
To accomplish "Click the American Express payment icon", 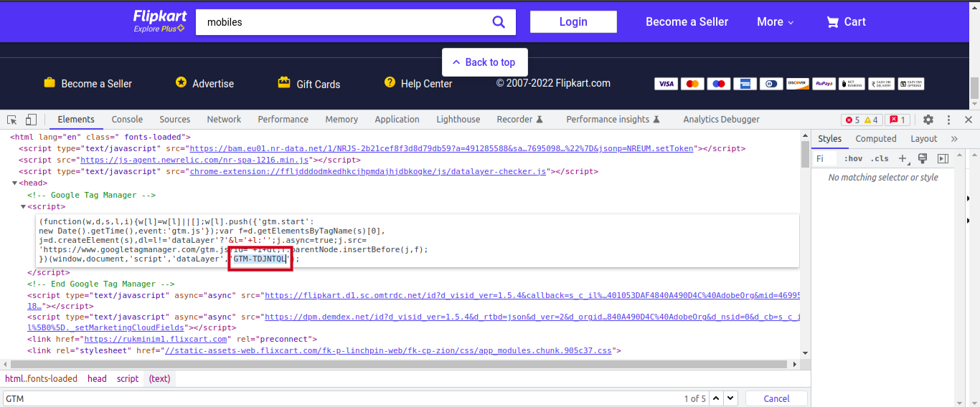I will click(745, 84).
